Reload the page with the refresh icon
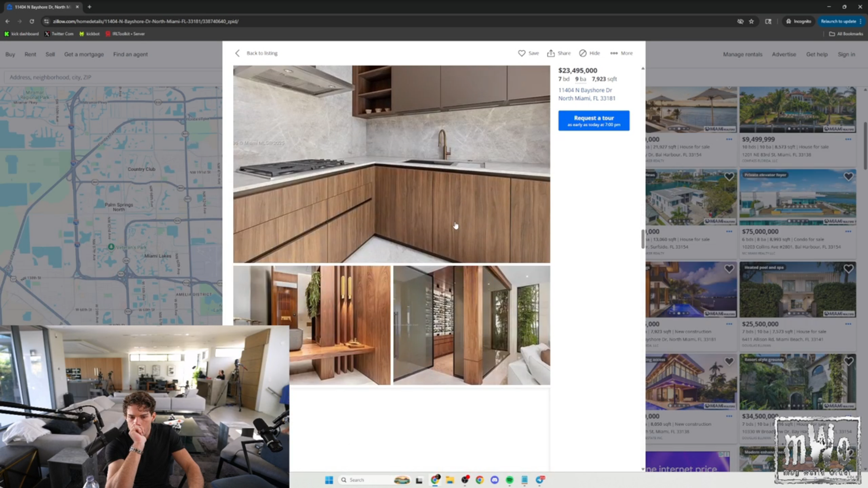Image resolution: width=868 pixels, height=488 pixels. click(32, 21)
